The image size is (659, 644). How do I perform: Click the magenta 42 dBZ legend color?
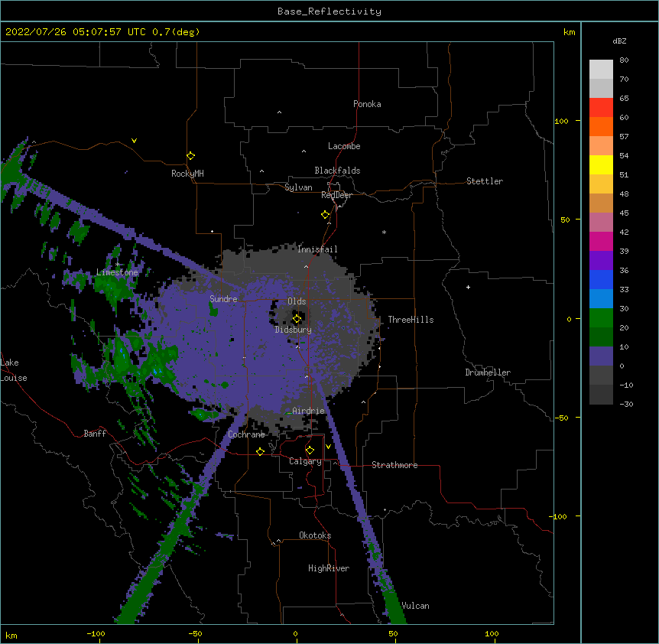(x=601, y=241)
